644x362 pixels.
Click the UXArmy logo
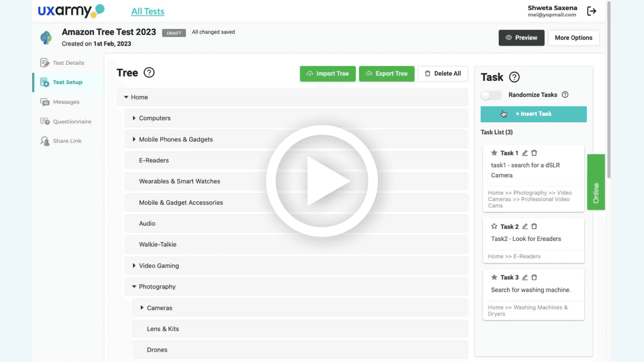coord(71,11)
